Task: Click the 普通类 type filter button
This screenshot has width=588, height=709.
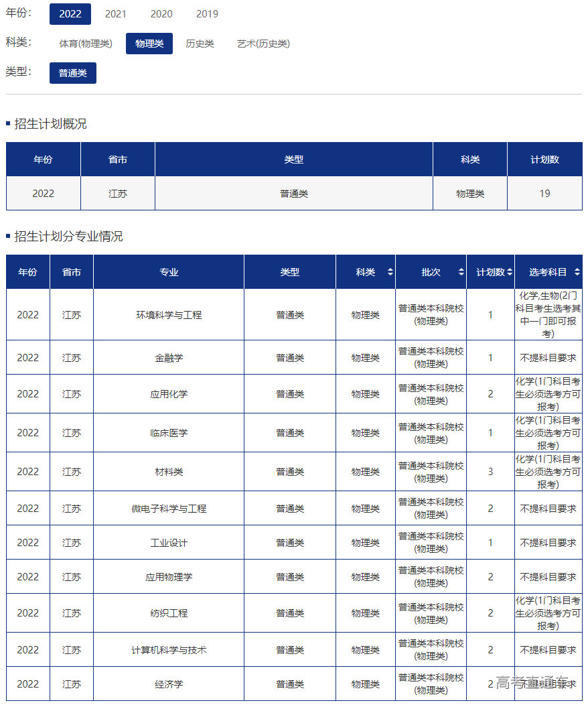Action: 73,73
